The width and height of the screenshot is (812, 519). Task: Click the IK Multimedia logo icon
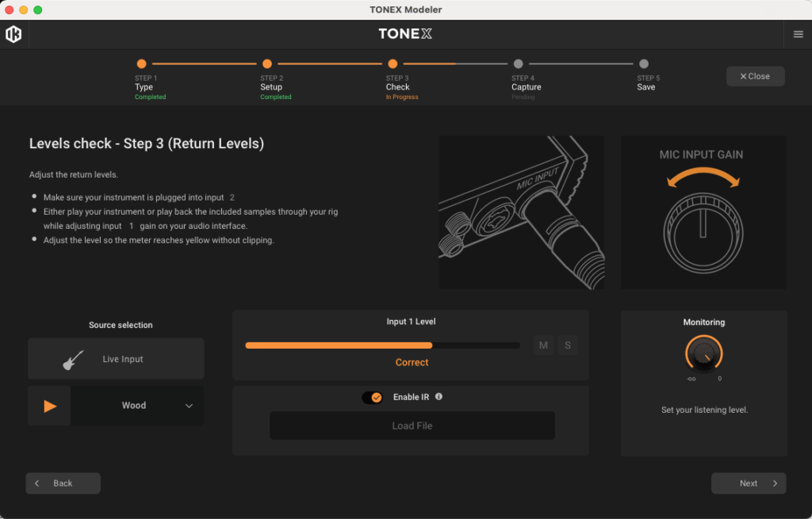click(x=13, y=34)
